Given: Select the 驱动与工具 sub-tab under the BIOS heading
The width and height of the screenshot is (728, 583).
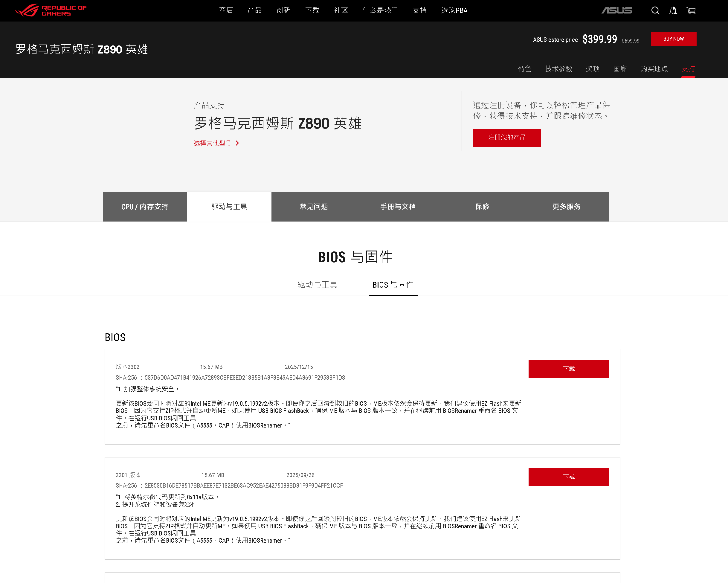Looking at the screenshot, I should [x=317, y=285].
